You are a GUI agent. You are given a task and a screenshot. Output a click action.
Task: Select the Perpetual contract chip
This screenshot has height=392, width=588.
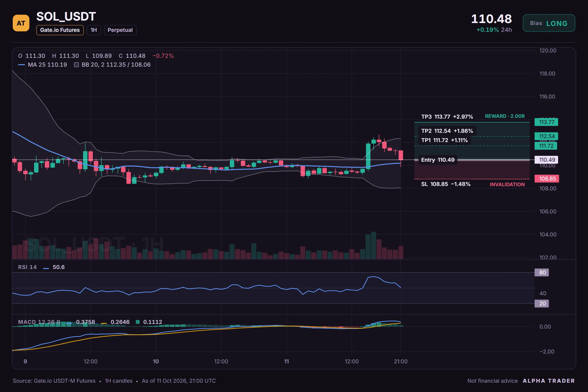pyautogui.click(x=120, y=30)
